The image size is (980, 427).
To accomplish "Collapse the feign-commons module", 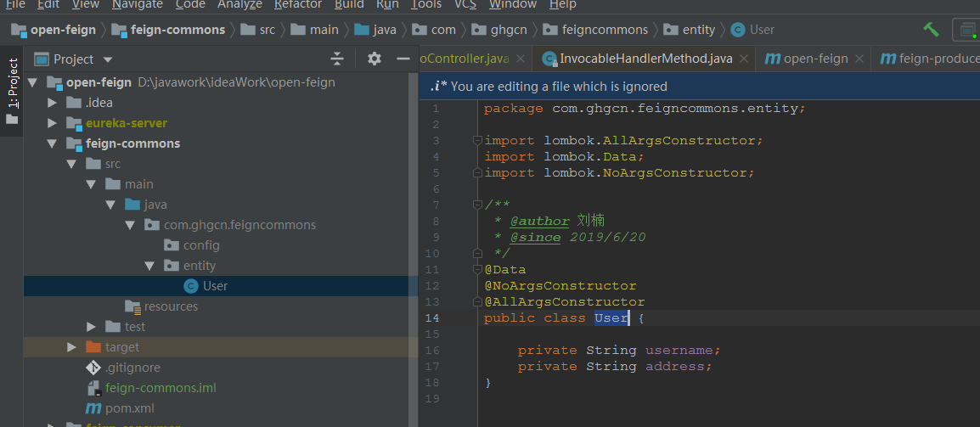I will click(x=53, y=143).
